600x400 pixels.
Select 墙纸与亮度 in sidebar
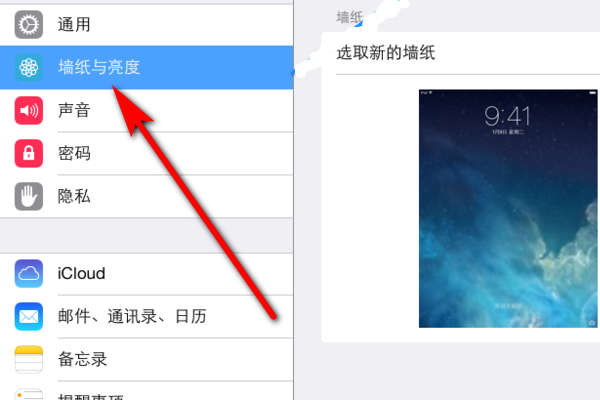point(147,68)
